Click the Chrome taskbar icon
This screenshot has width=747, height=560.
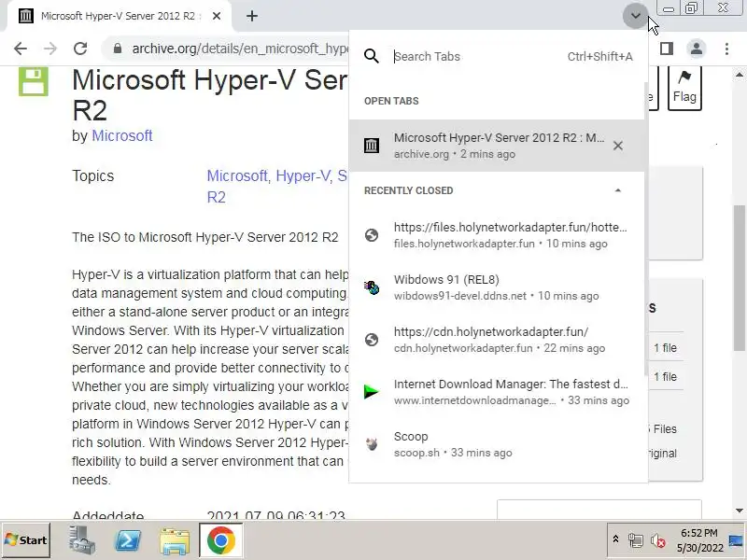tap(220, 540)
